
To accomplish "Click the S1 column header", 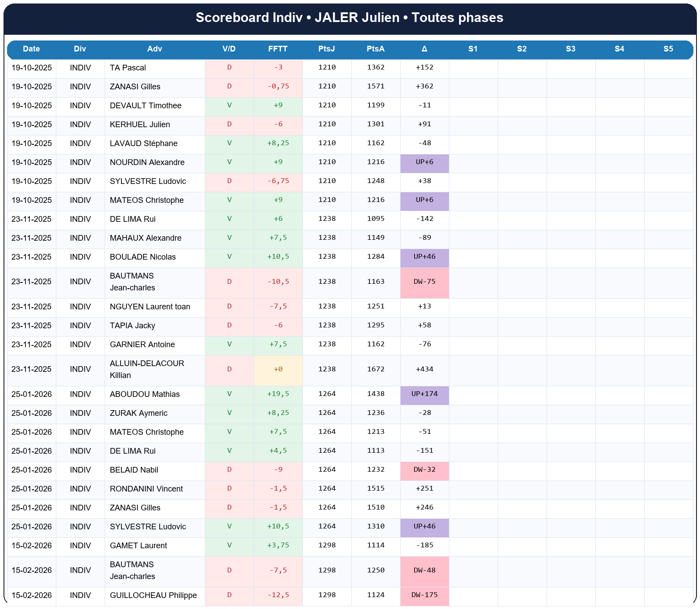I will point(473,49).
